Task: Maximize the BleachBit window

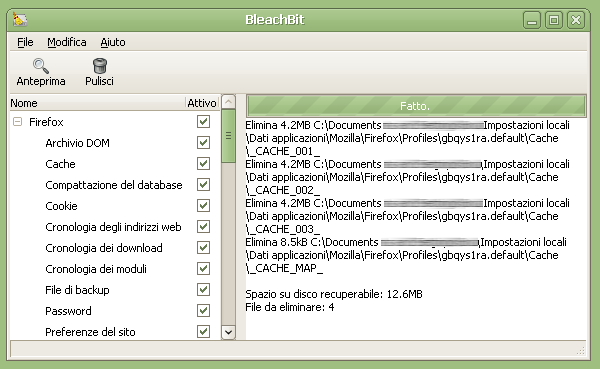Action: (554, 20)
